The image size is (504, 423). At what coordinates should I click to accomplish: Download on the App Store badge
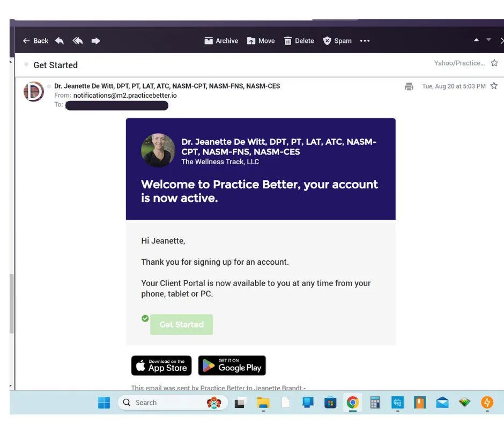coord(161,366)
